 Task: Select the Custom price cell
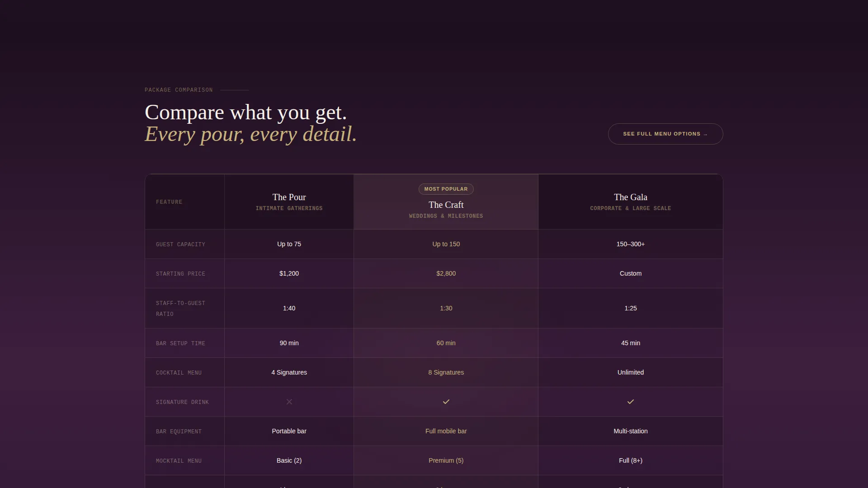(631, 273)
